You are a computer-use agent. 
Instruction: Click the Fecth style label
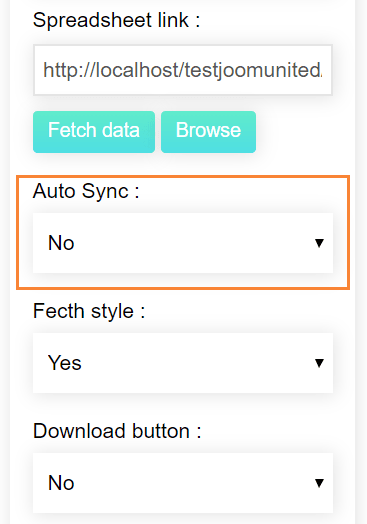89,311
